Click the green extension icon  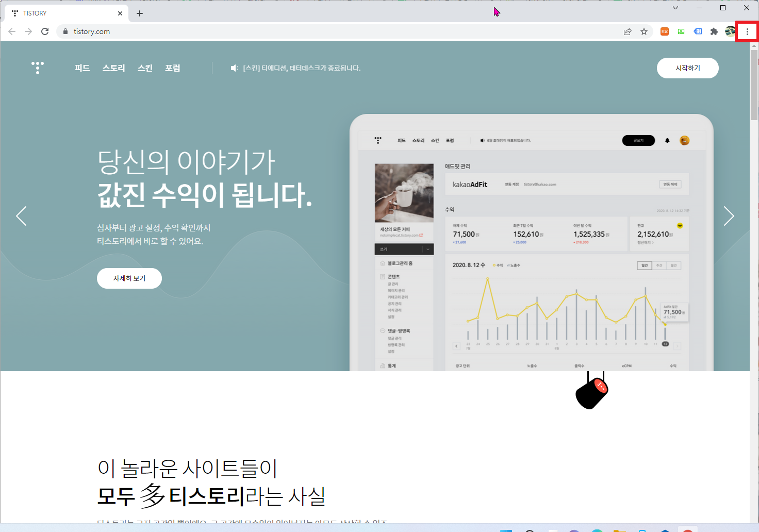pos(681,31)
